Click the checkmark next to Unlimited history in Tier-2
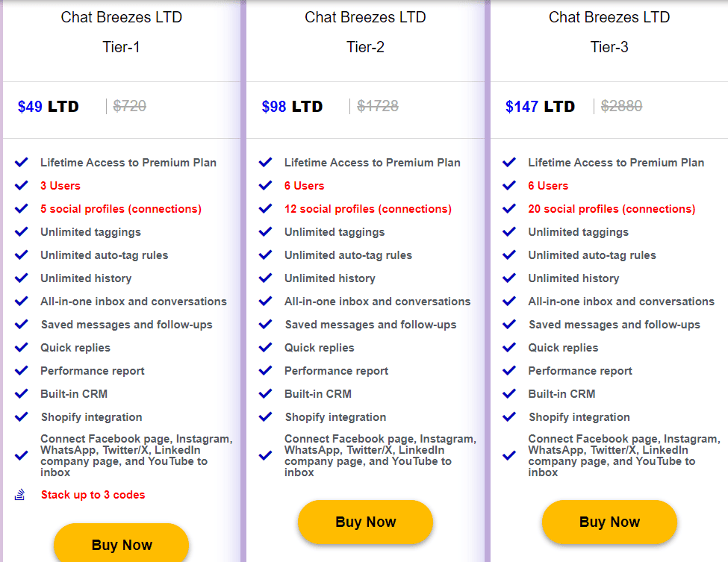The image size is (728, 562). [265, 278]
